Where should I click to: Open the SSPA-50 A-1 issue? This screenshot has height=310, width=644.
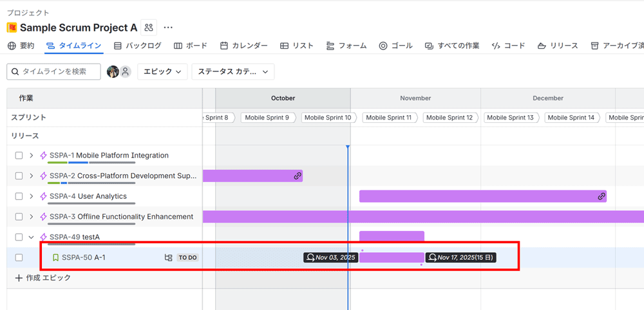tap(83, 257)
